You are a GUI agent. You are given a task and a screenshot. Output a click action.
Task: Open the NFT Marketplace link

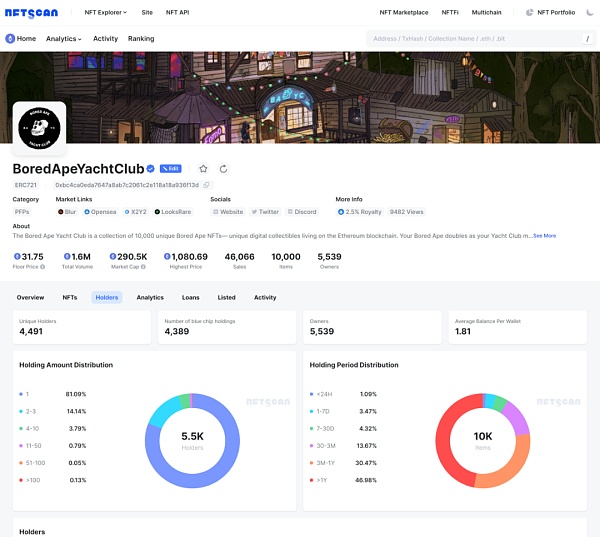[404, 12]
